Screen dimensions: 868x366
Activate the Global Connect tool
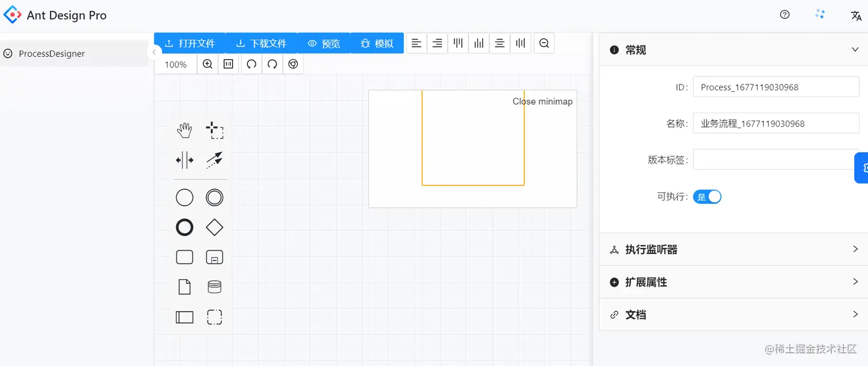tap(214, 160)
